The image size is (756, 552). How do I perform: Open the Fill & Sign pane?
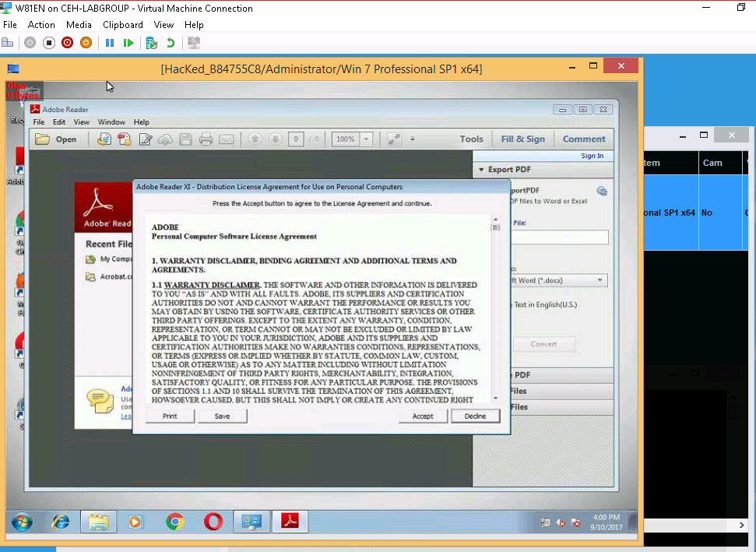click(522, 139)
